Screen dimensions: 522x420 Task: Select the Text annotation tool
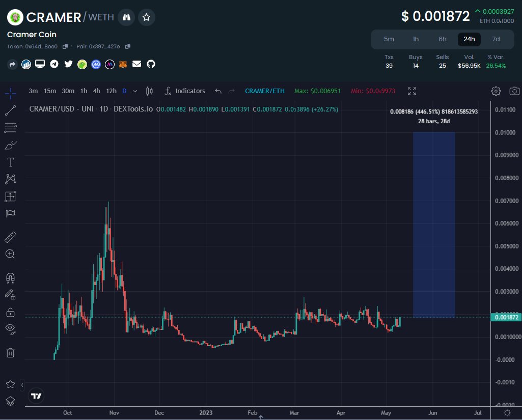pos(10,162)
